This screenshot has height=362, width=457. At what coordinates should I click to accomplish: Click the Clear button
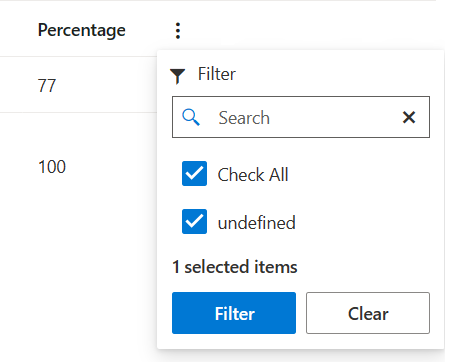pyautogui.click(x=368, y=313)
